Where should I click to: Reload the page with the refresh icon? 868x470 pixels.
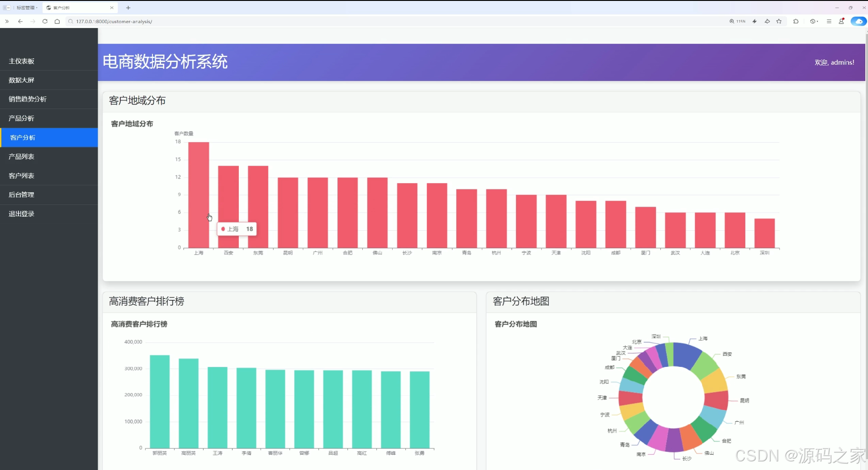45,21
